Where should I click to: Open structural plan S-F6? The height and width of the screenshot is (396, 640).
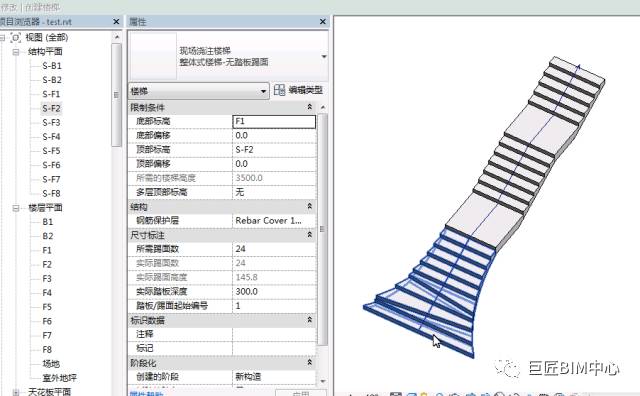(51, 165)
